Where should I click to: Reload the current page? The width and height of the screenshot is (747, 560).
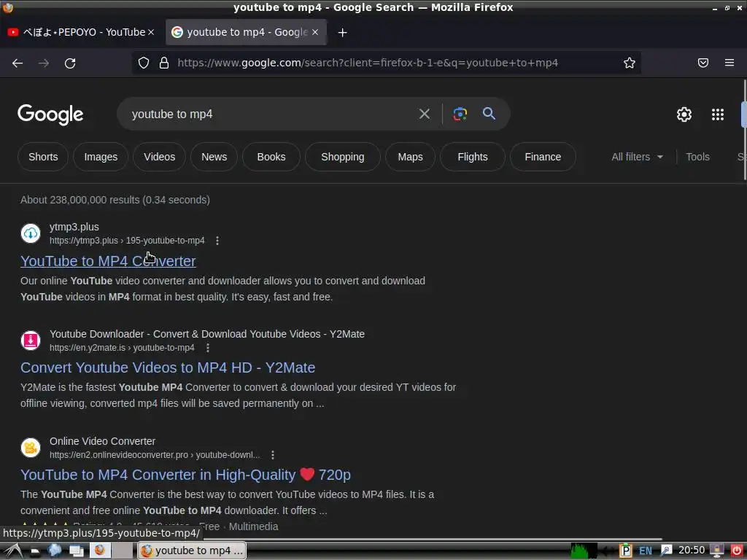pos(70,63)
